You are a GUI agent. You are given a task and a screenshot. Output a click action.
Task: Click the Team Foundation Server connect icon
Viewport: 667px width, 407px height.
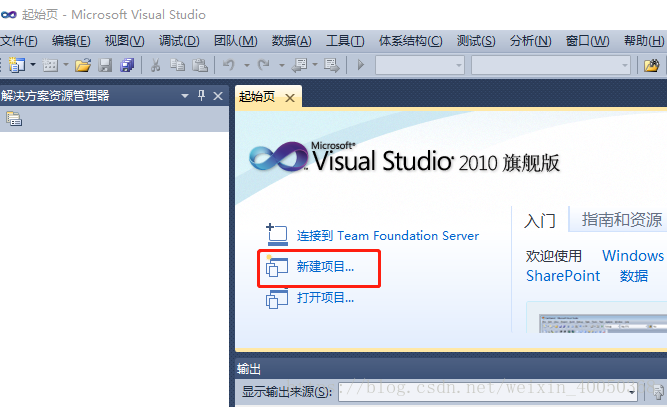277,235
